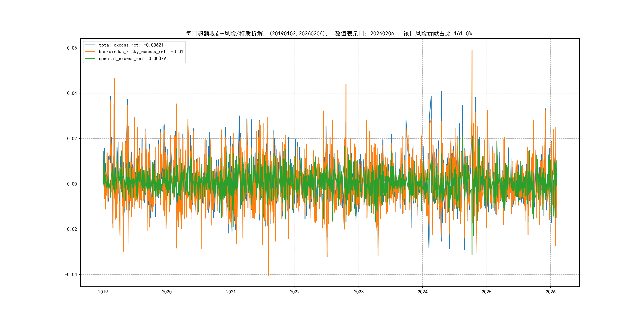This screenshot has height=322, width=644.
Task: Select the total_excess_ret legend label text
Action: 131,45
